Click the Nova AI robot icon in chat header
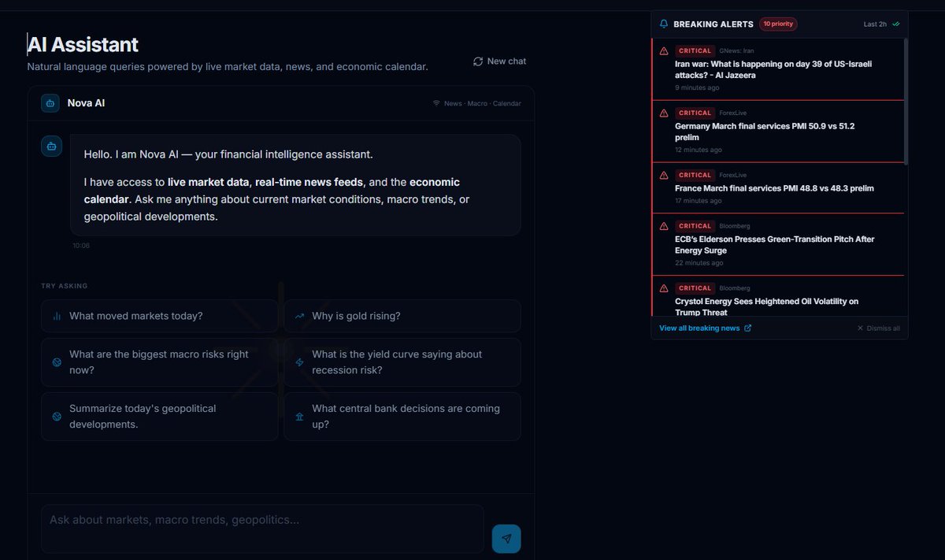 50,103
